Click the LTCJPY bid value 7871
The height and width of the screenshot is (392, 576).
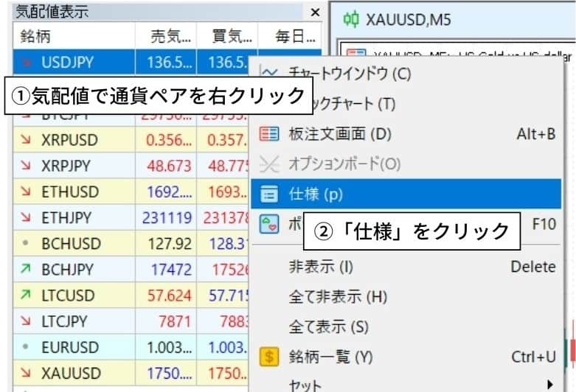pyautogui.click(x=175, y=321)
